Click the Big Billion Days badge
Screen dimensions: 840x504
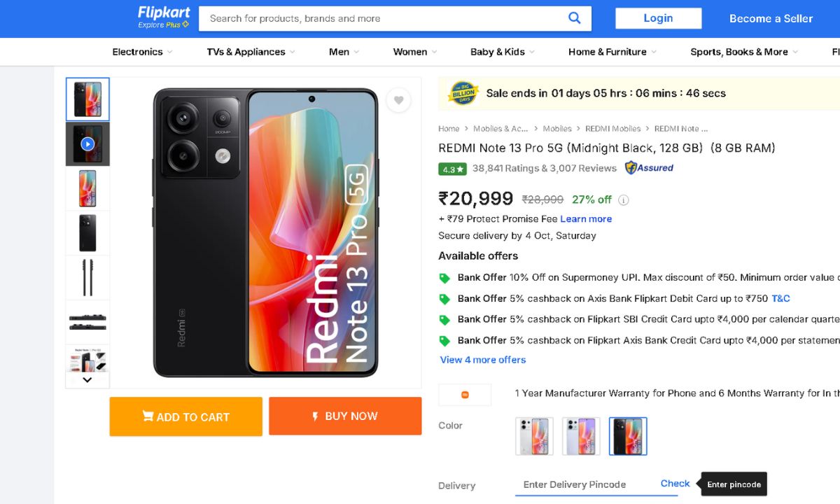click(x=462, y=93)
